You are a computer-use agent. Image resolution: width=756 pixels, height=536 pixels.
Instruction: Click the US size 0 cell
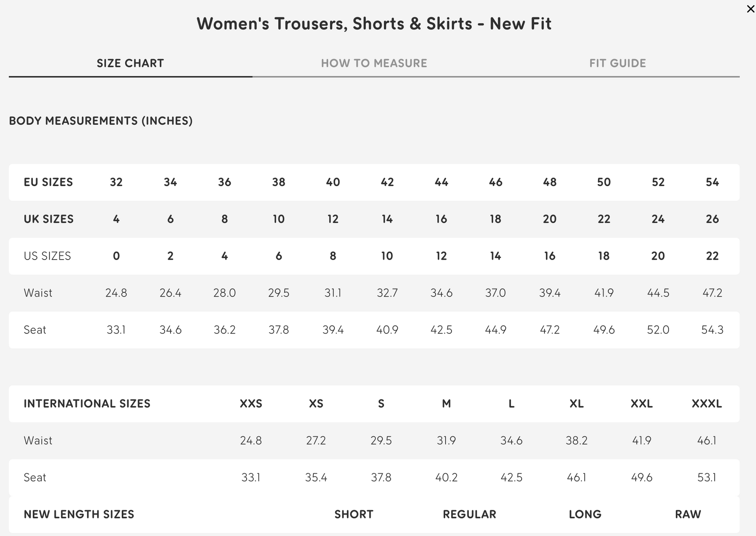click(x=116, y=256)
